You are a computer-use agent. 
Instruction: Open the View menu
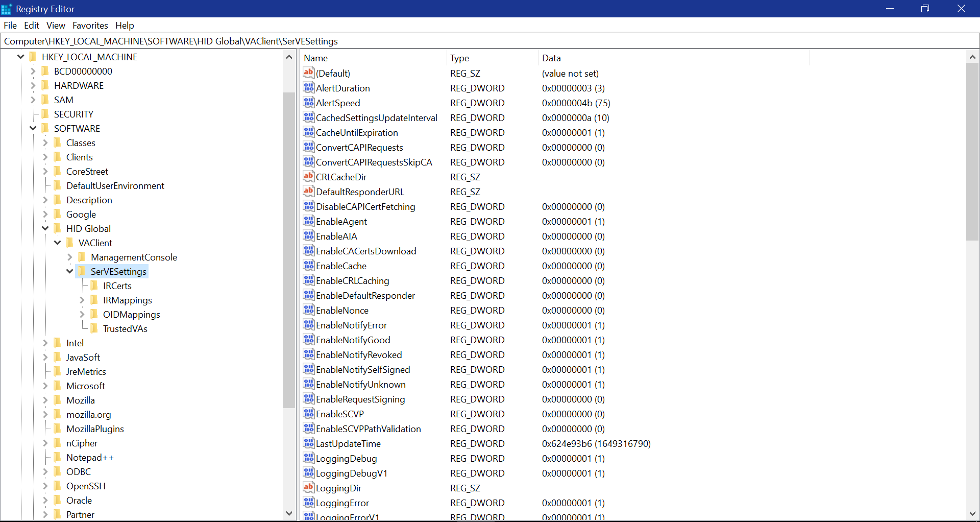[56, 25]
